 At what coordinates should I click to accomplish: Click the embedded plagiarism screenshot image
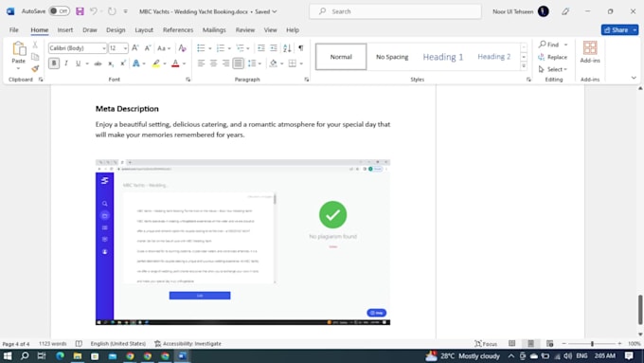point(242,242)
